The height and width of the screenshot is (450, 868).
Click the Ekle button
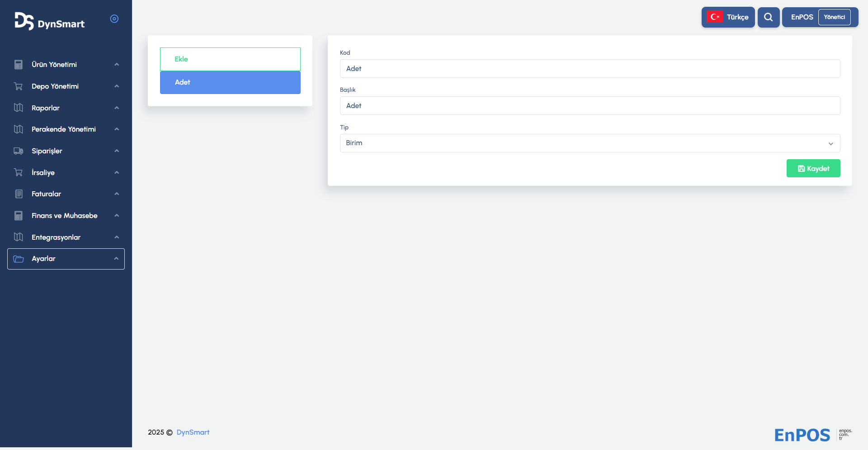230,59
